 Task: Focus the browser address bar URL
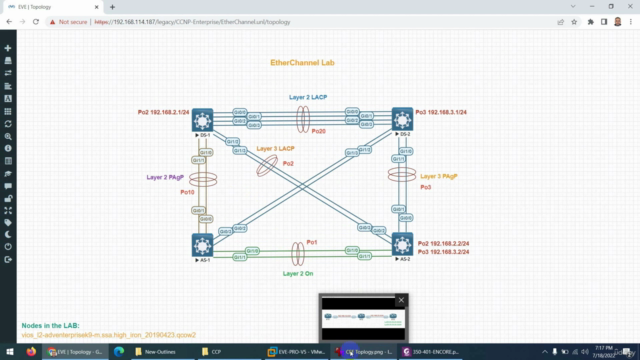192,22
